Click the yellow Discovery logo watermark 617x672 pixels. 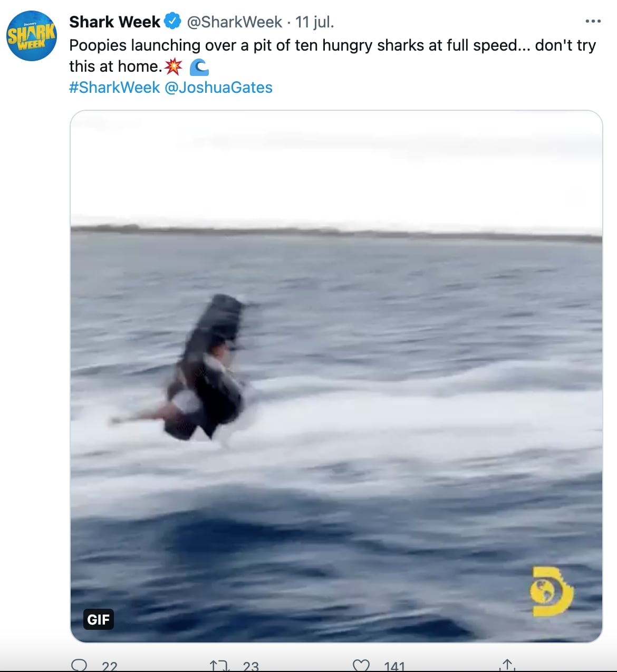[552, 591]
